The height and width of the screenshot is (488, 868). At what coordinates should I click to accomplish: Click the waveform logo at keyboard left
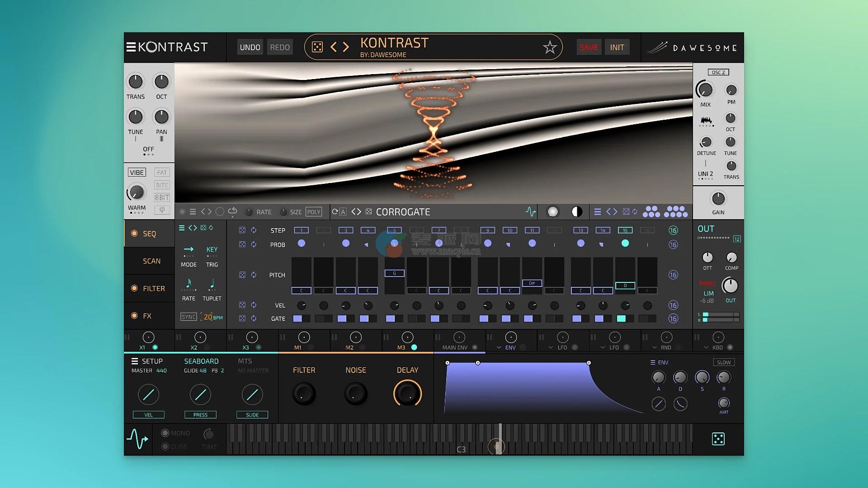point(137,439)
